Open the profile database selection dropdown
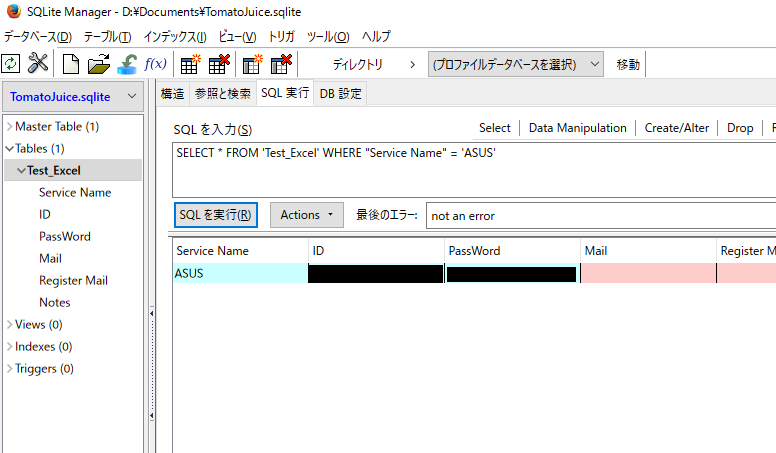This screenshot has height=453, width=776. pos(515,64)
